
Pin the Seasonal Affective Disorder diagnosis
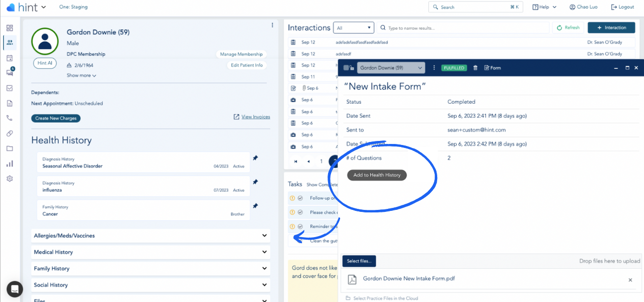point(255,158)
